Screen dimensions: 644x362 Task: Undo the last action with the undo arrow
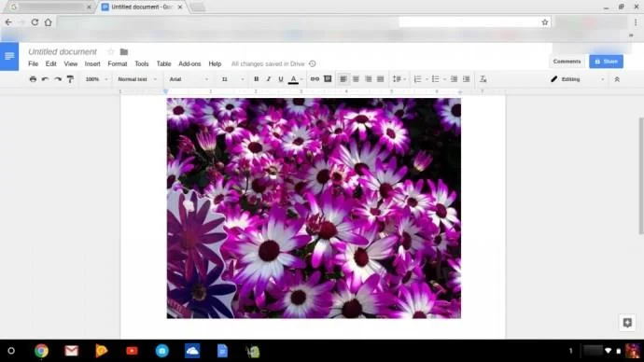tap(45, 79)
